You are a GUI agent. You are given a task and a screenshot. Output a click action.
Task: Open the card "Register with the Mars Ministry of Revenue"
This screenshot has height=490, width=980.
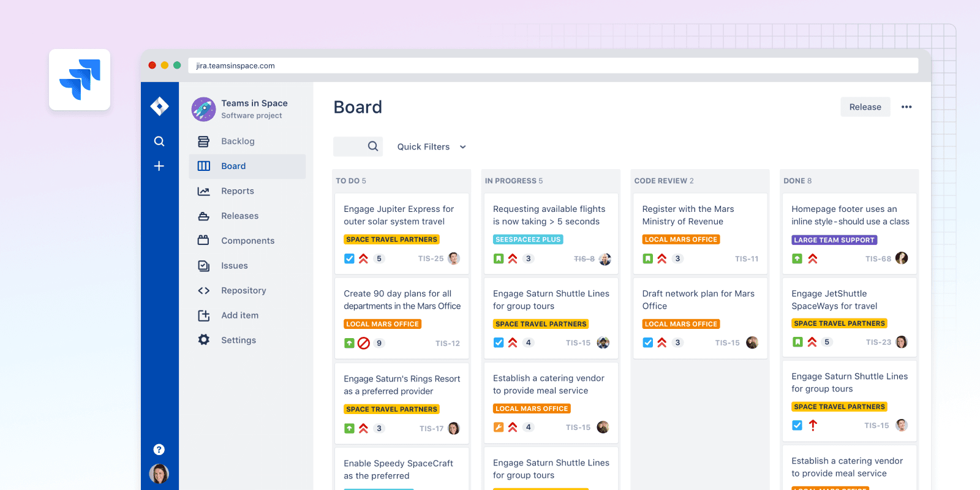700,233
